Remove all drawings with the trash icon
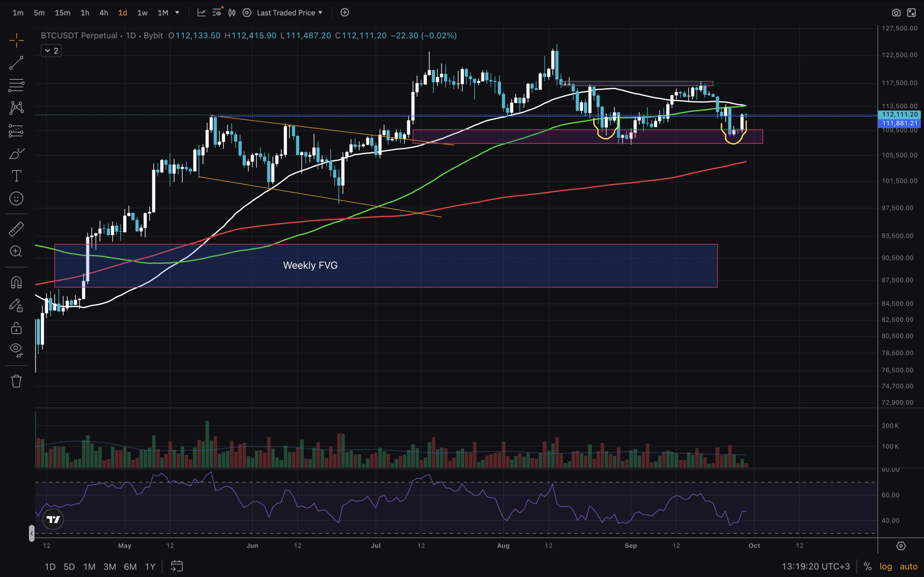The height and width of the screenshot is (577, 924). (16, 380)
